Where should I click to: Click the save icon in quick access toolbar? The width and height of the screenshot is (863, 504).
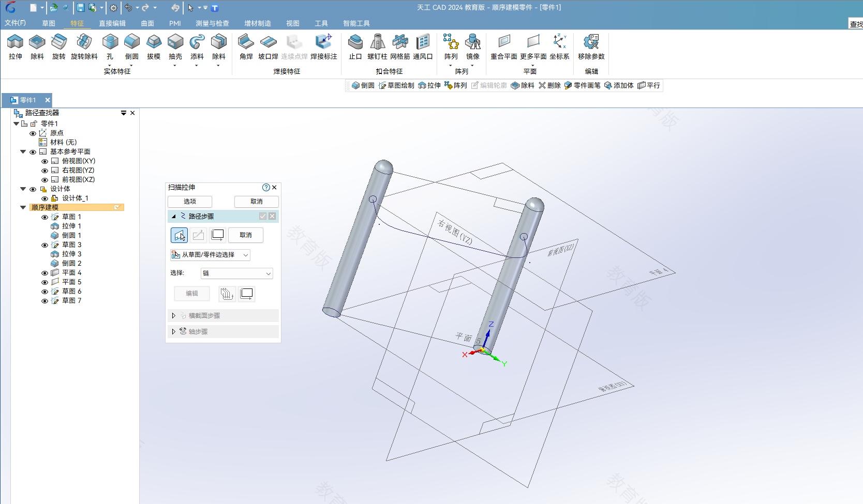81,8
